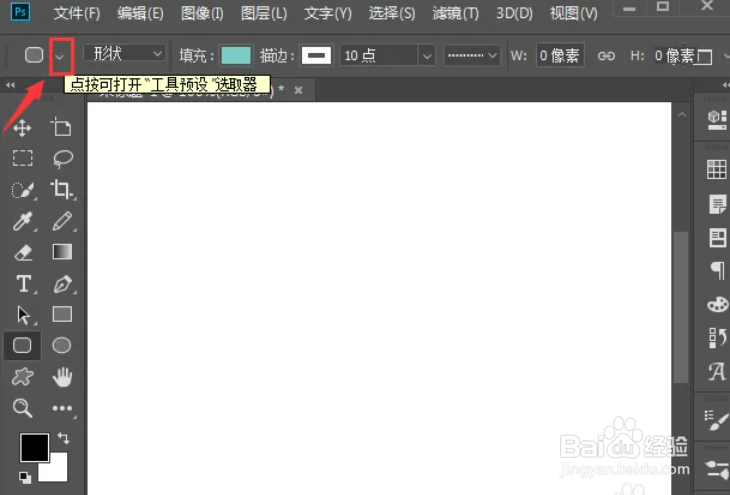Select the Artboard tool

click(x=61, y=127)
